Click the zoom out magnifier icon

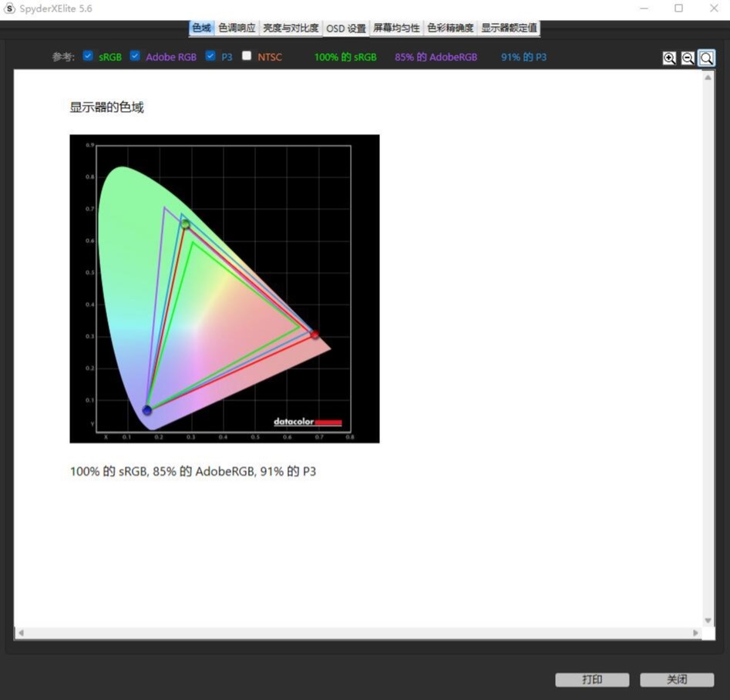[688, 58]
